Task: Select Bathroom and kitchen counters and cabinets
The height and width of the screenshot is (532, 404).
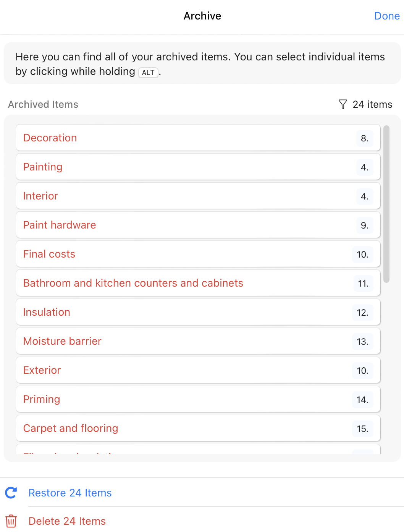Action: 133,283
